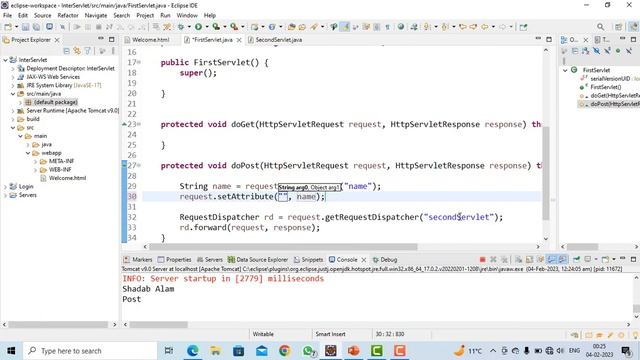Click the taskbar search input field
640x360 pixels.
[x=90, y=351]
